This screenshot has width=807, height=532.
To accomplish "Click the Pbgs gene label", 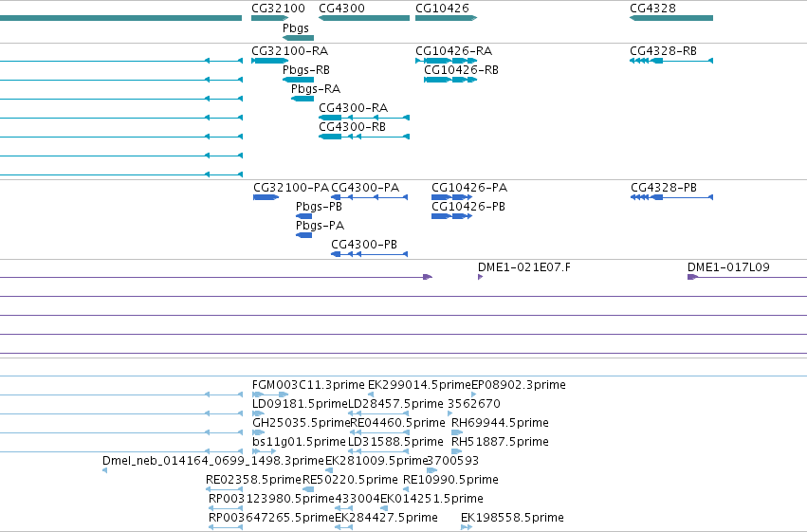I will coord(296,28).
